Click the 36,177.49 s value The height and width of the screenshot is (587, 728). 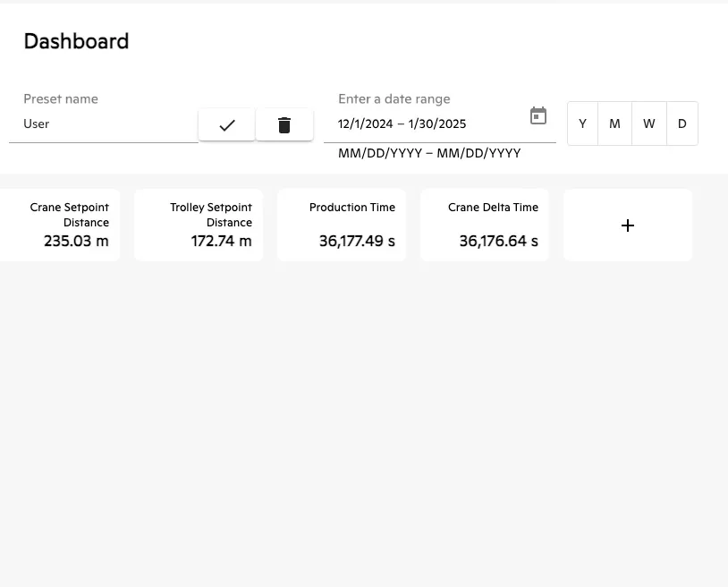click(357, 241)
